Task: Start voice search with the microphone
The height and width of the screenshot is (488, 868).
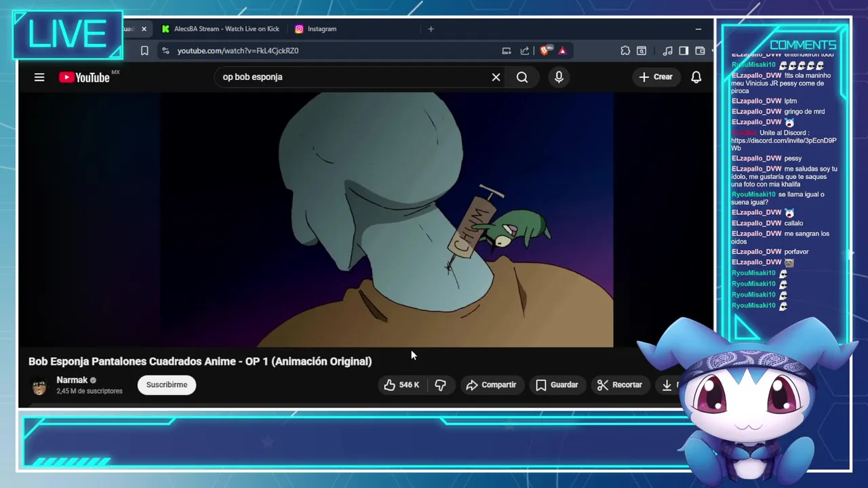Action: click(x=559, y=77)
